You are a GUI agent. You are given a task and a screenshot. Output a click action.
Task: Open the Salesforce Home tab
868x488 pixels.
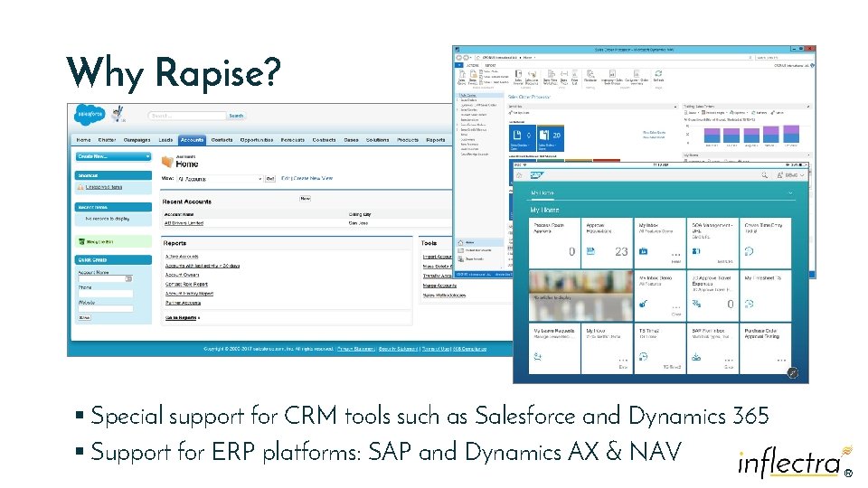pyautogui.click(x=83, y=140)
